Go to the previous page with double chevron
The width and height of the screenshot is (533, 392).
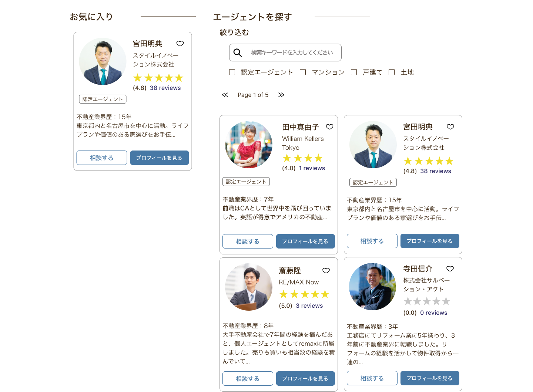[x=225, y=95]
